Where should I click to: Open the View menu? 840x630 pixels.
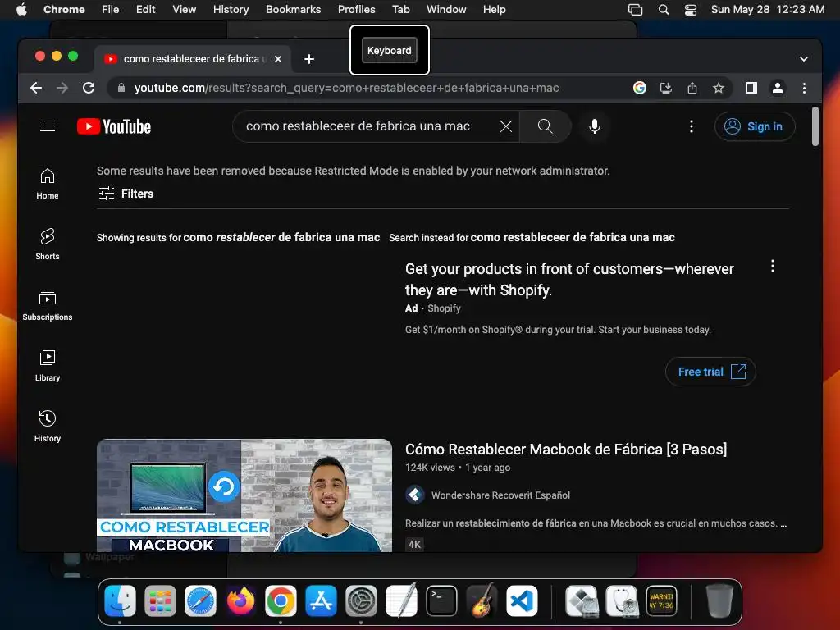(184, 9)
